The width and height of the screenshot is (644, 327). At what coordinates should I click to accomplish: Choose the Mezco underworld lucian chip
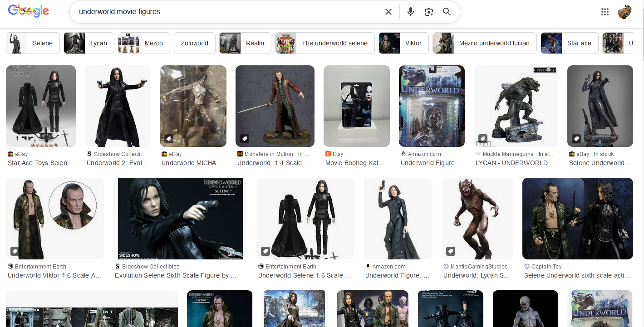coord(484,43)
